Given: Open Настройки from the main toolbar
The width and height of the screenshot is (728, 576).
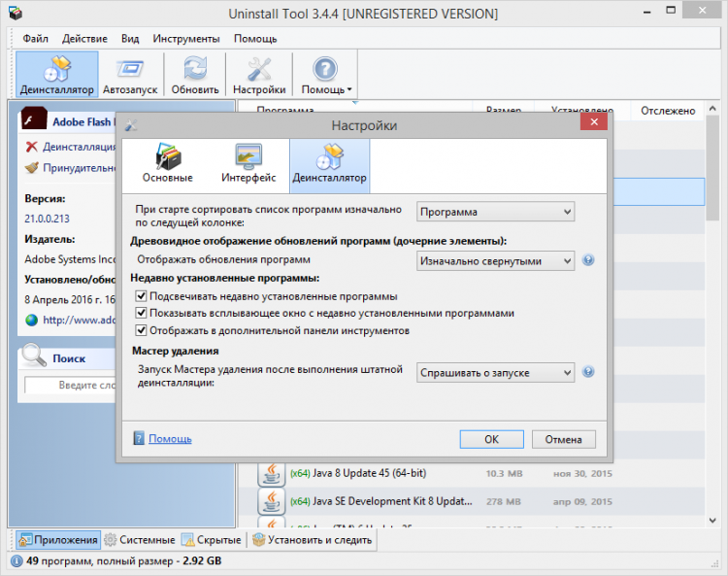Looking at the screenshot, I should click(x=259, y=74).
